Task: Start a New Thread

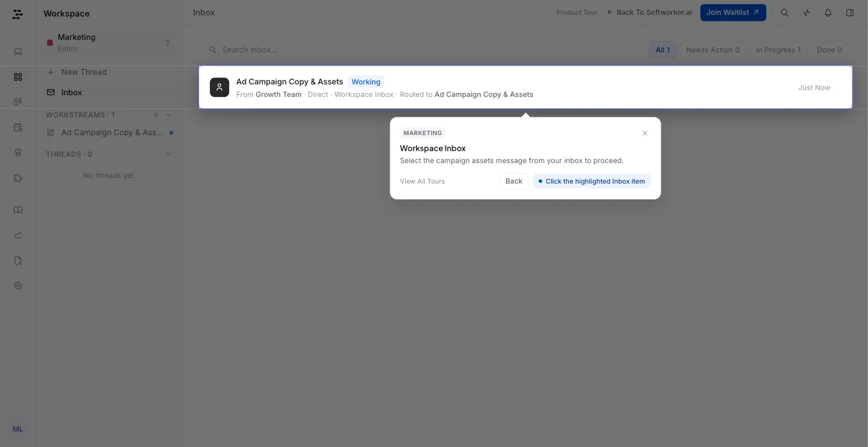Action: coord(109,72)
